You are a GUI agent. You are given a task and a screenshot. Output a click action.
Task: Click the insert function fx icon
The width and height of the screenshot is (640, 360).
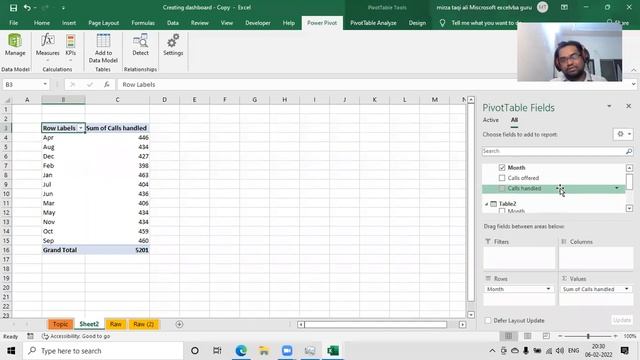107,84
